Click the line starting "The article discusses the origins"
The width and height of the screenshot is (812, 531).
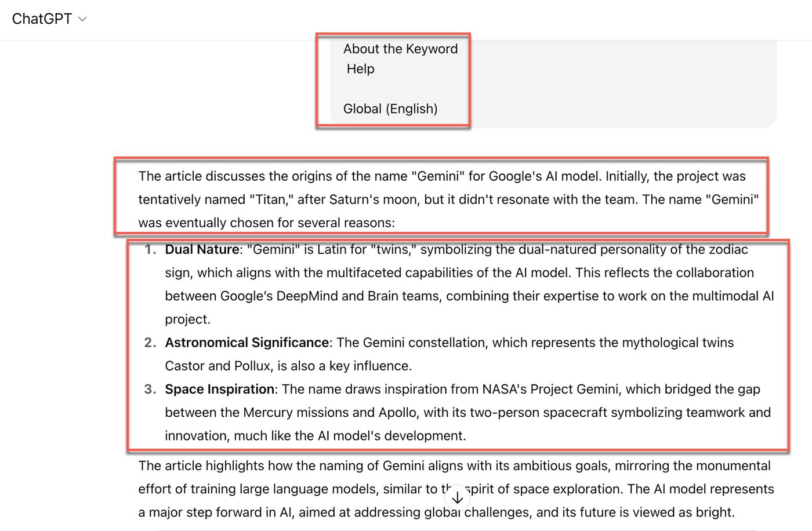pos(442,176)
